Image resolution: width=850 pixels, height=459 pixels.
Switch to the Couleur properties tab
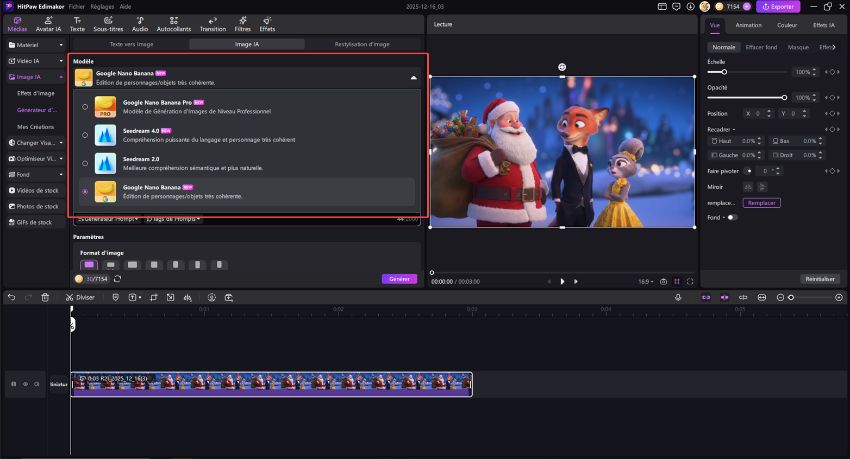tap(787, 26)
